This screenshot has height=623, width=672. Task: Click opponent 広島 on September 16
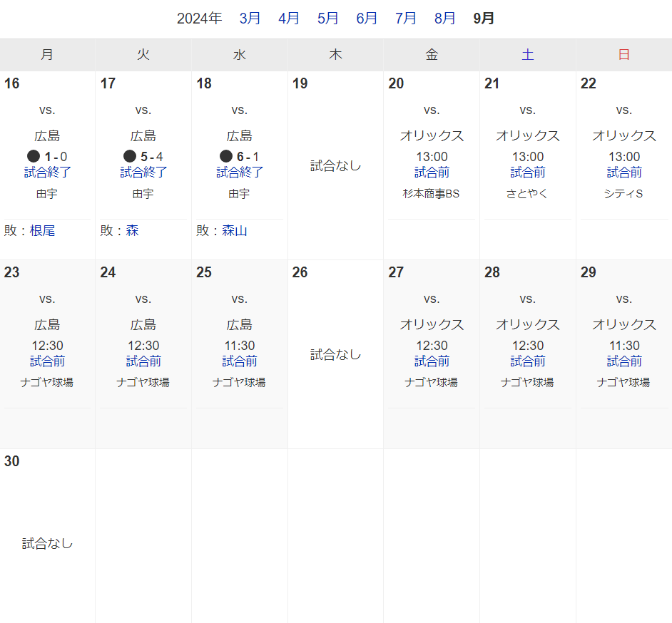pos(47,135)
